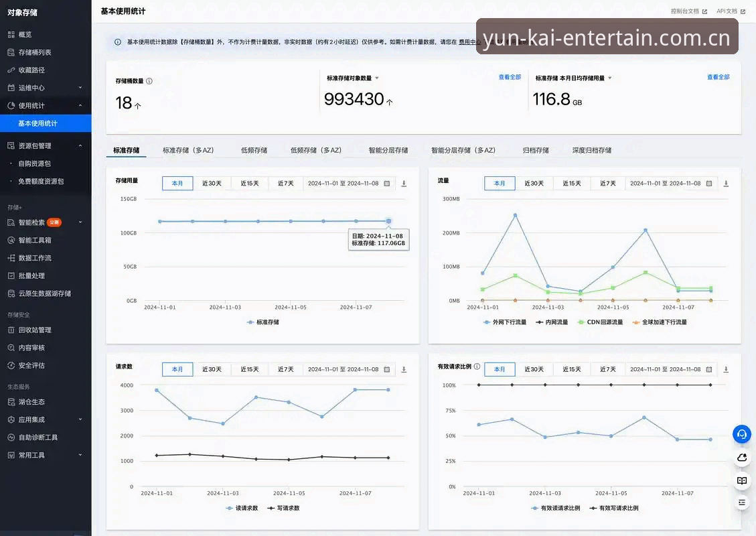Screen dimensions: 756x536
Task: Click the 使用统计 pie chart icon
Action: [x=11, y=106]
